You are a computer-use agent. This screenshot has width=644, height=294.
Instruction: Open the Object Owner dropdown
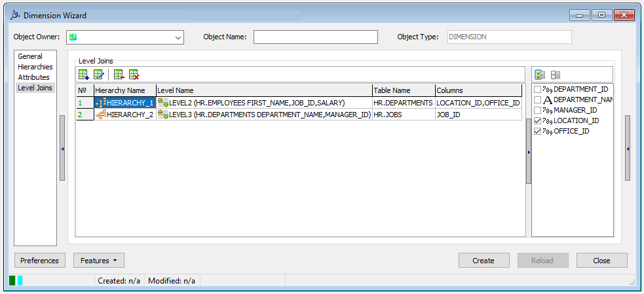[x=178, y=37]
